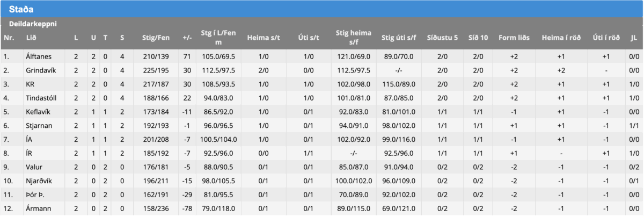Select KR in the standings
Viewport: 644px width, 216px height.
pyautogui.click(x=30, y=84)
